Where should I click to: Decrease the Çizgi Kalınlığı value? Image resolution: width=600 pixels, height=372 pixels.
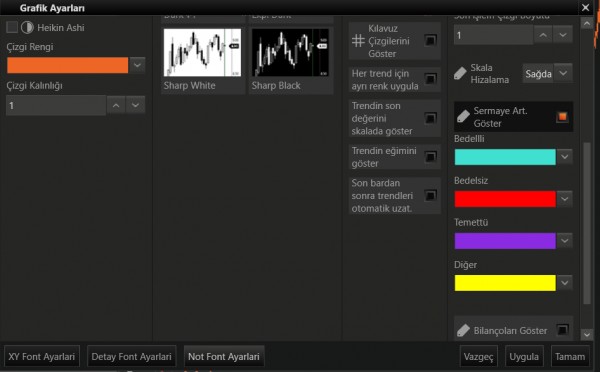pos(135,105)
